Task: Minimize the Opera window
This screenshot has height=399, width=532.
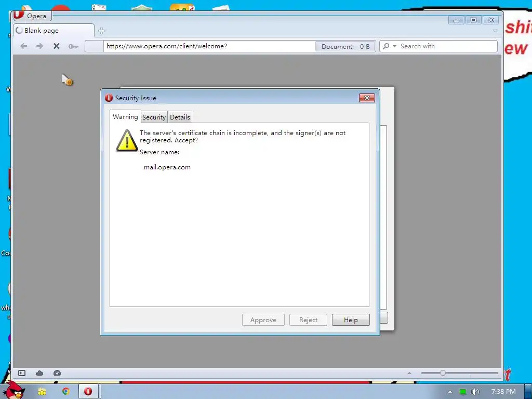Action: 456,20
